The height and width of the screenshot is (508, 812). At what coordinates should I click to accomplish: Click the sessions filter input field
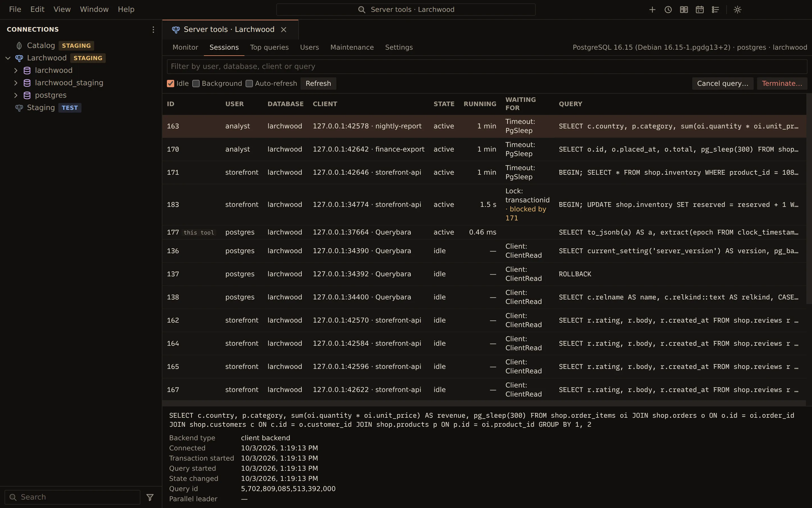coord(487,67)
